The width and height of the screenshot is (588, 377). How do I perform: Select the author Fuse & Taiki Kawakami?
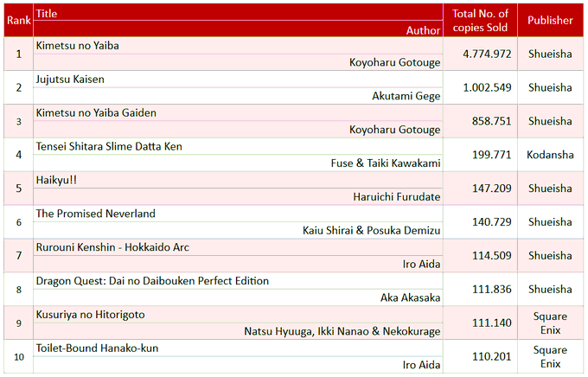tap(386, 163)
